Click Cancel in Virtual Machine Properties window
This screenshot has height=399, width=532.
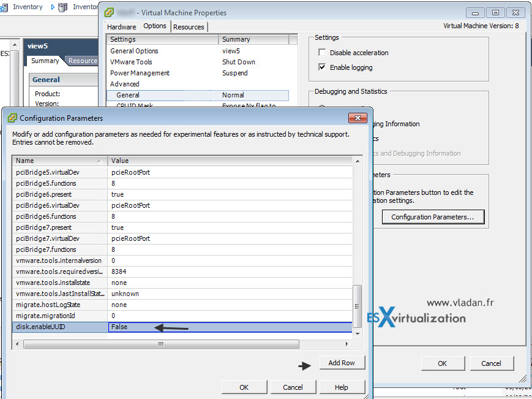pyautogui.click(x=491, y=363)
